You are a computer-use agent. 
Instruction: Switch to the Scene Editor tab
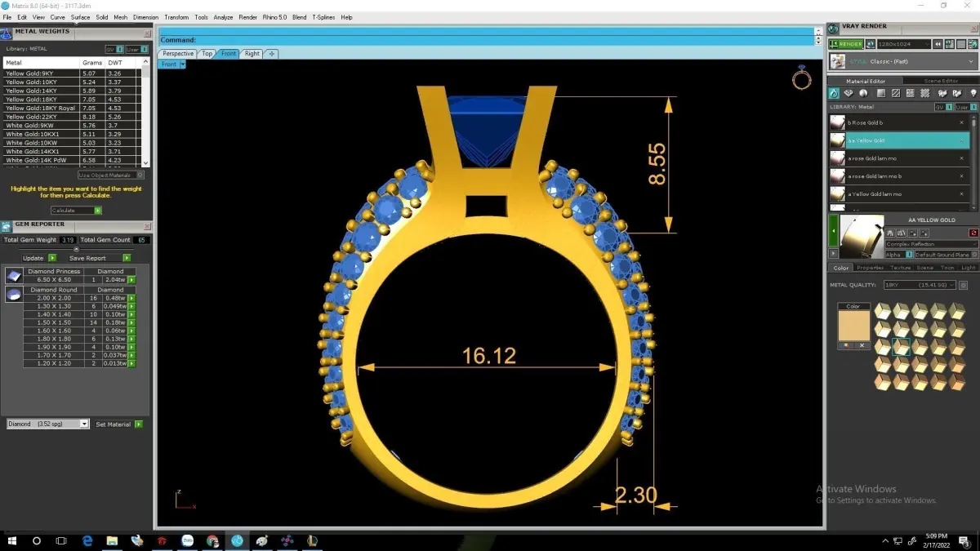click(941, 81)
